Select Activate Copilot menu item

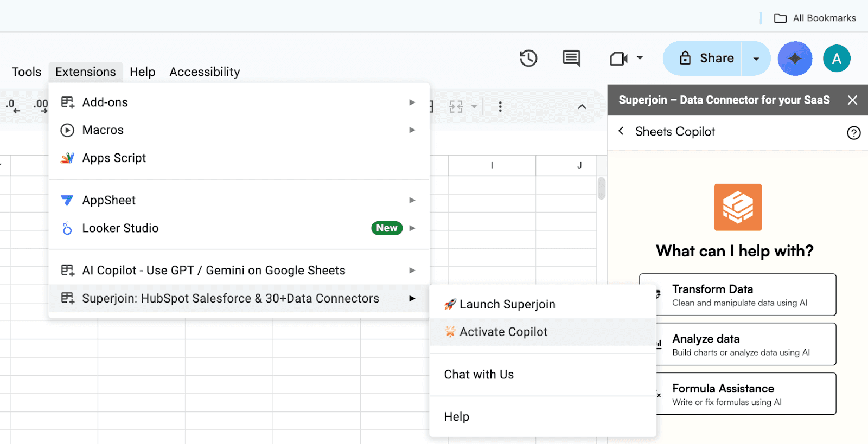point(542,332)
